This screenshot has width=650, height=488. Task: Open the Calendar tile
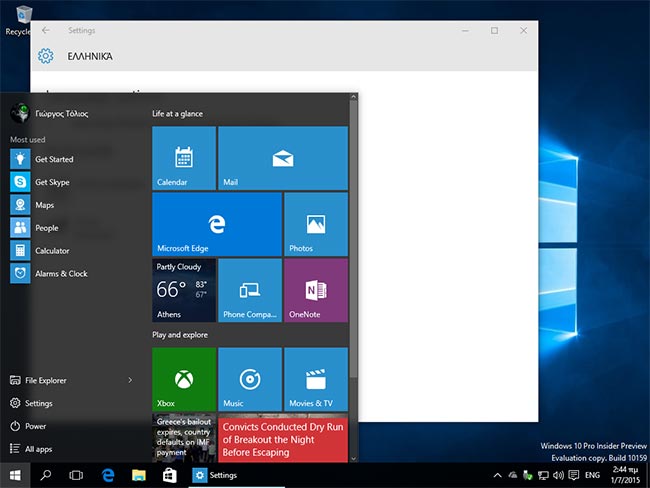click(x=184, y=158)
